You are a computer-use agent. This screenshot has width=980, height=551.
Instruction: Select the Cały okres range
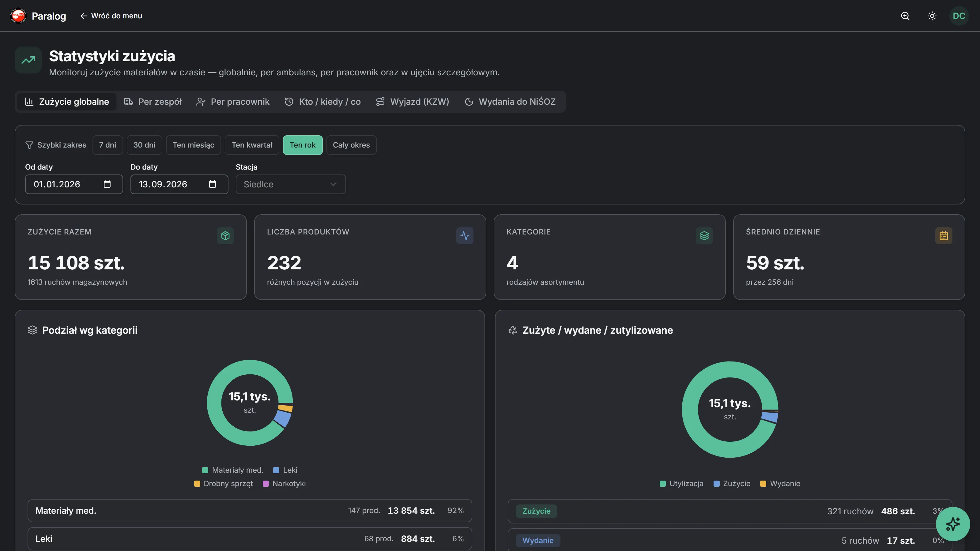pyautogui.click(x=351, y=145)
